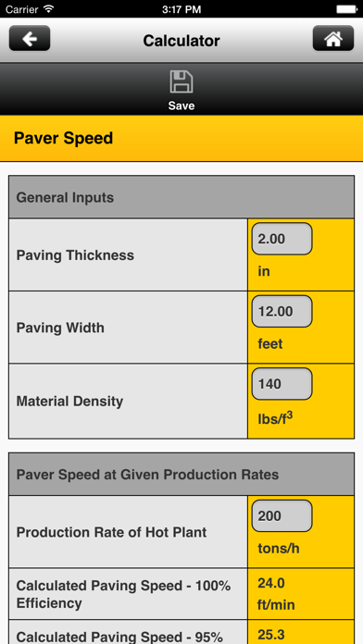Tap the back arrow button
The image size is (363, 644).
[30, 38]
